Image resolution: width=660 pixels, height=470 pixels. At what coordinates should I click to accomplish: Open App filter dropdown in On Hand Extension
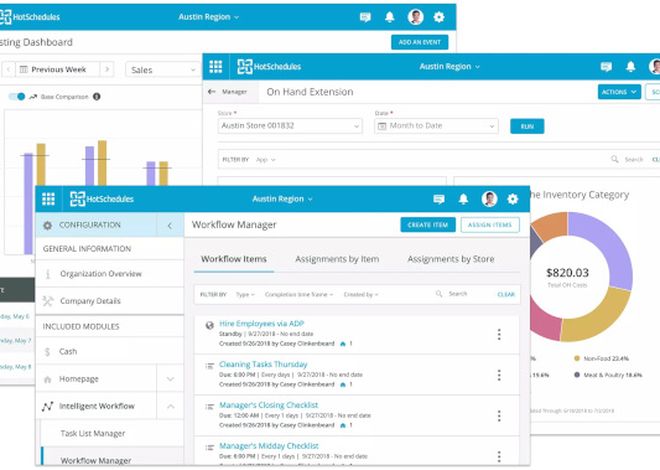(x=266, y=160)
